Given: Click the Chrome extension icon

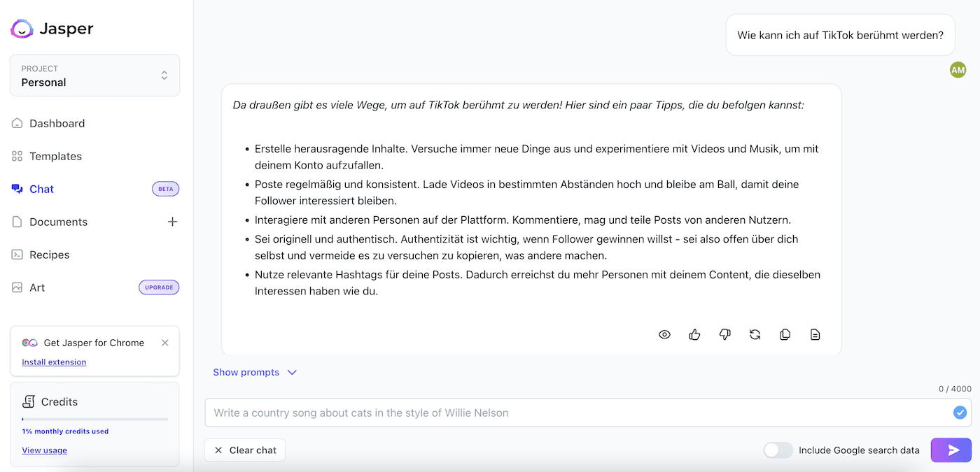Looking at the screenshot, I should 29,343.
